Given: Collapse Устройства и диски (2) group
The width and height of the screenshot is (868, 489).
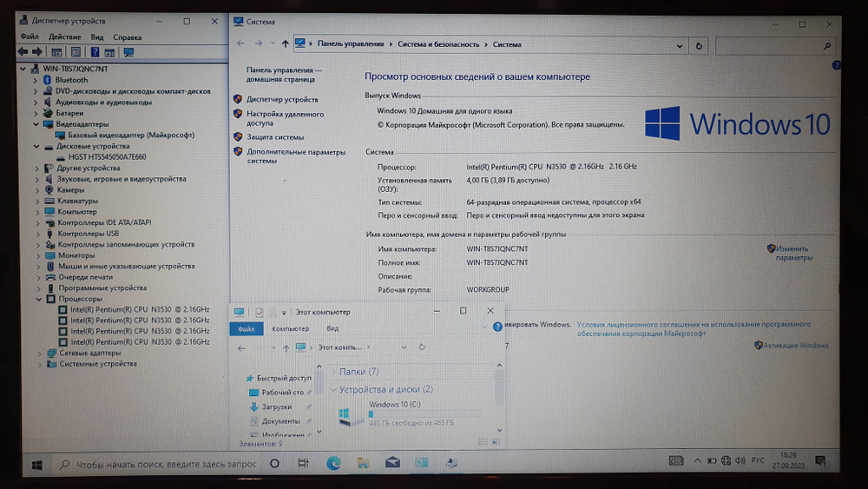Looking at the screenshot, I should 333,390.
